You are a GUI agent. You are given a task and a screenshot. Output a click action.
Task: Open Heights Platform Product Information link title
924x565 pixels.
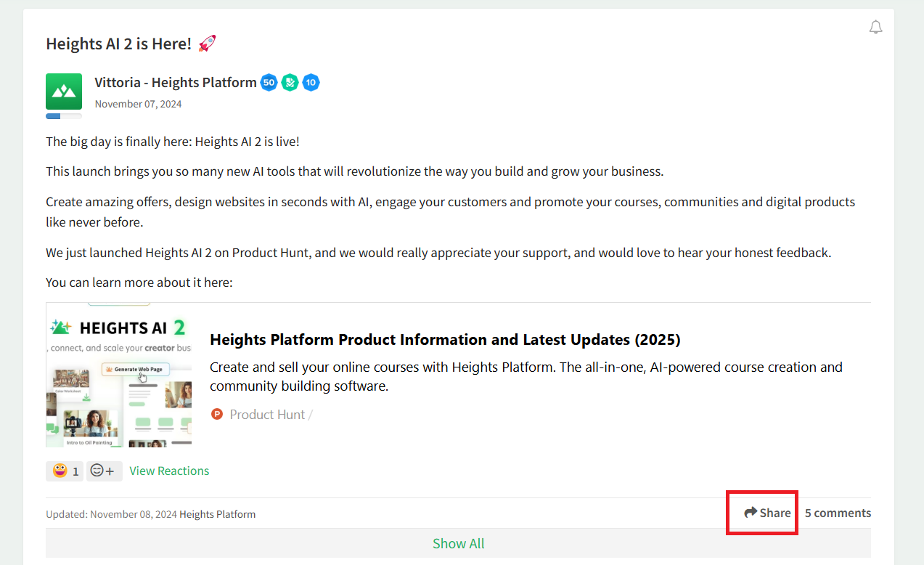[x=445, y=339]
